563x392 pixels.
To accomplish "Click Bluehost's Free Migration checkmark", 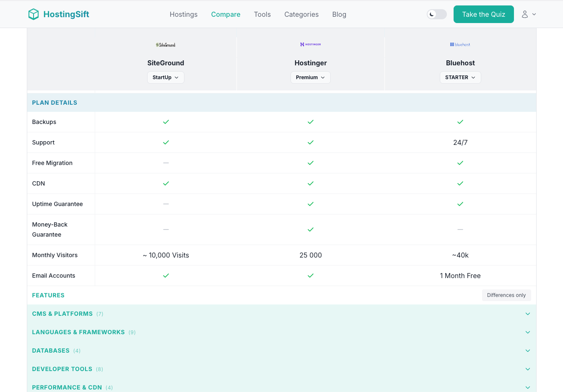I will (x=460, y=163).
